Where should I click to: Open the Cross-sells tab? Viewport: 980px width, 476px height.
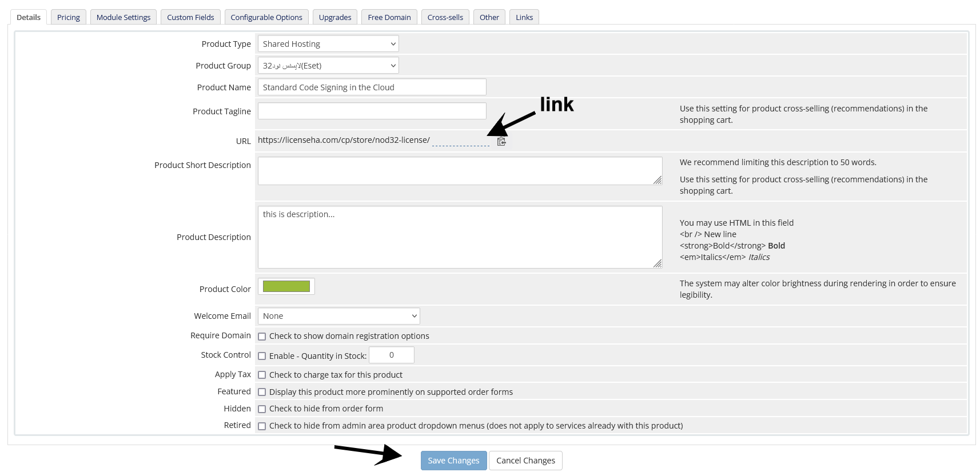click(x=445, y=17)
